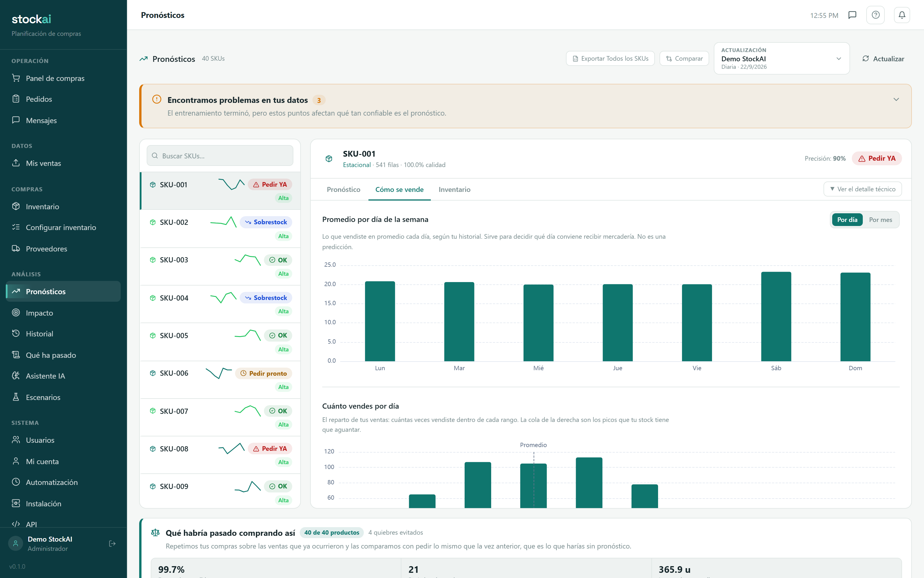Go to Proveedores in sidebar

(64, 249)
